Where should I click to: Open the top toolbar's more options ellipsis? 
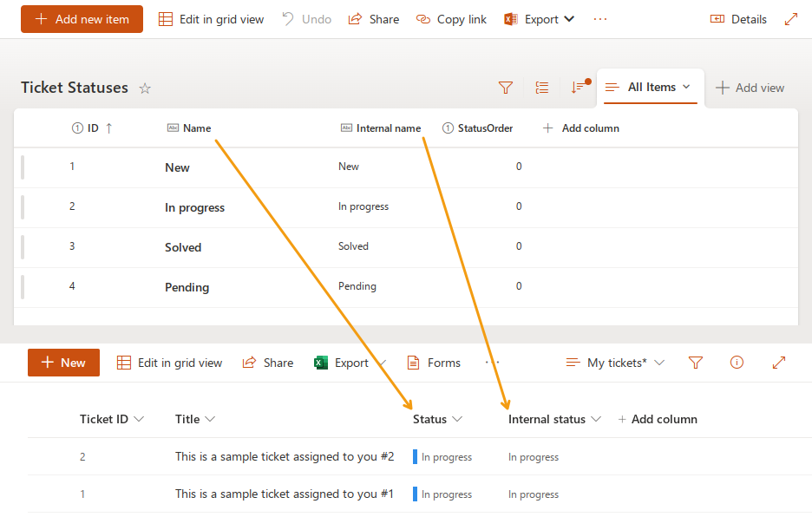coord(600,19)
